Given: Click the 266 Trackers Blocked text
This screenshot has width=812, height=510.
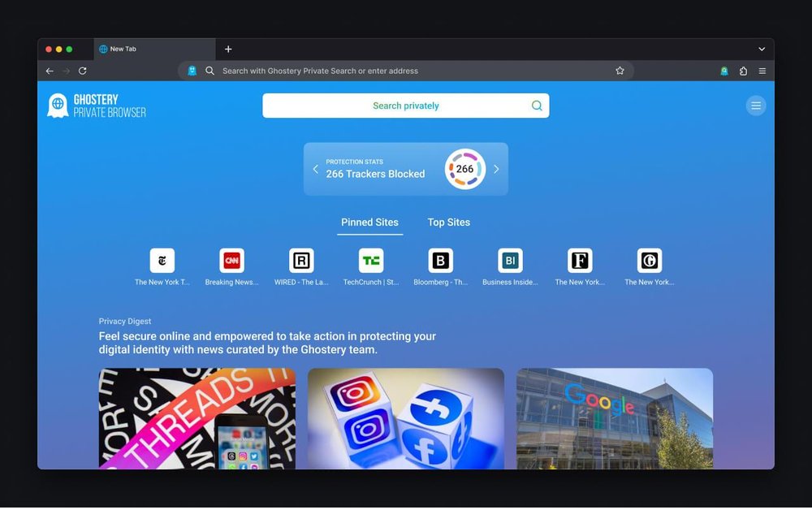Looking at the screenshot, I should pyautogui.click(x=375, y=174).
